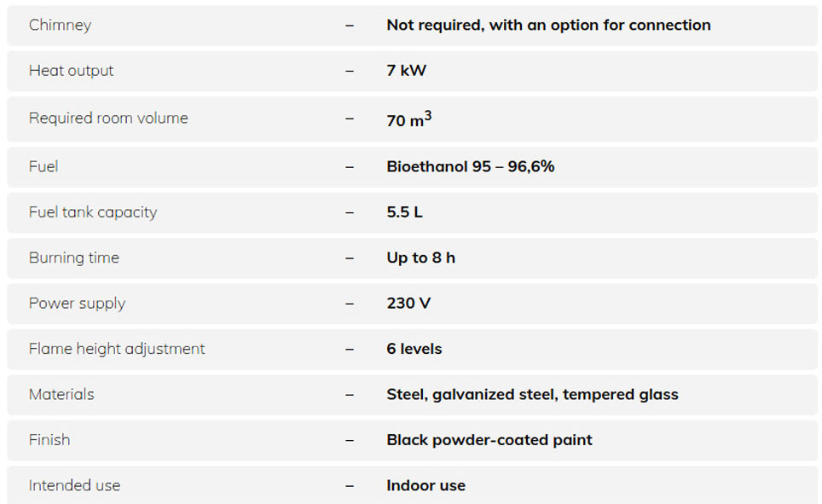Click the 230 V value
The image size is (822, 504).
click(408, 304)
